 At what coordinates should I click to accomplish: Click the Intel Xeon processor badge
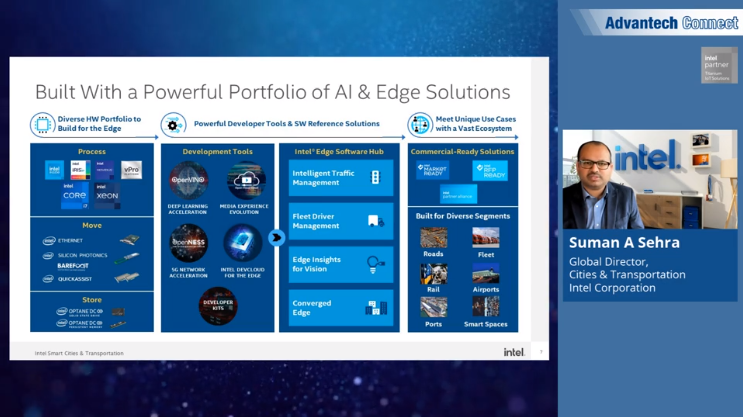point(107,196)
